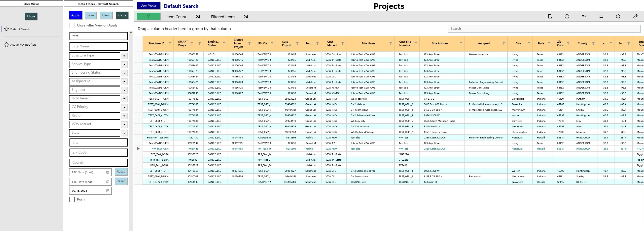Image resolution: width=644 pixels, height=231 pixels.
Task: Click the 3D cube model icon
Action: tap(618, 16)
